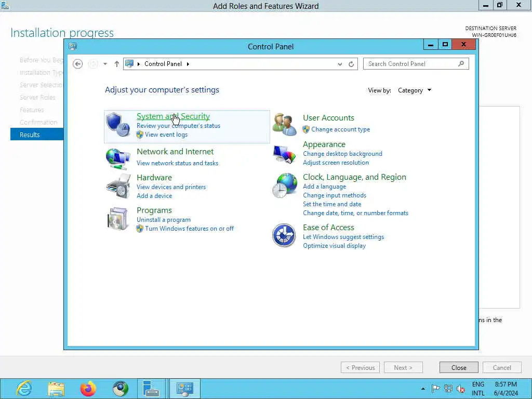Launch Chromium browser from the taskbar

point(121,388)
